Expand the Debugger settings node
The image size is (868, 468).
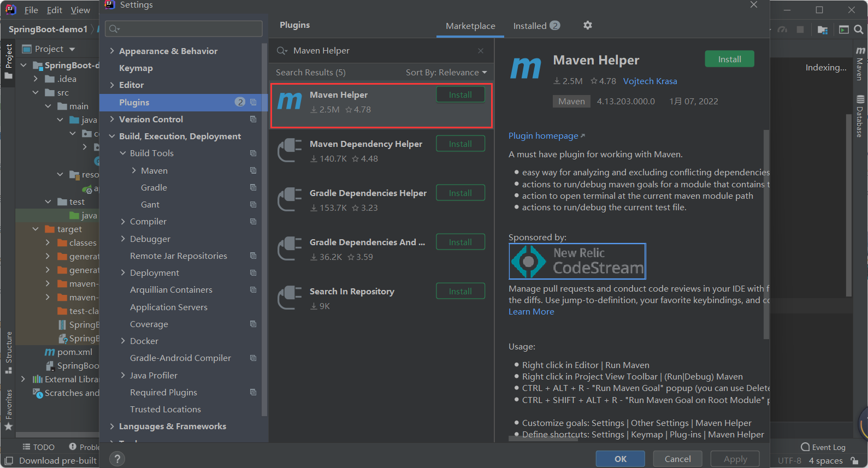123,239
